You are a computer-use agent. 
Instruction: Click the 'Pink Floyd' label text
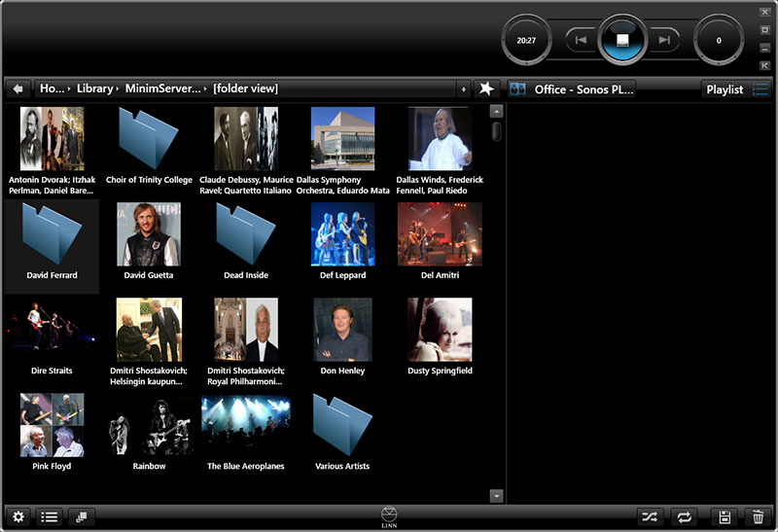coord(53,466)
